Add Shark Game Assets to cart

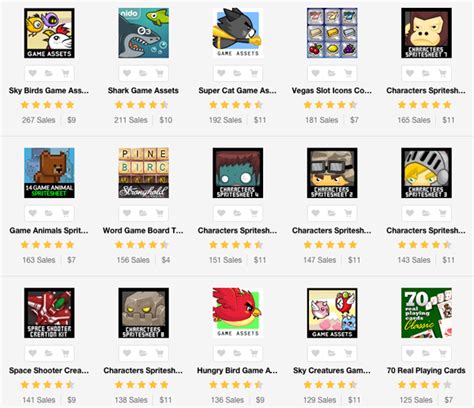coord(160,73)
